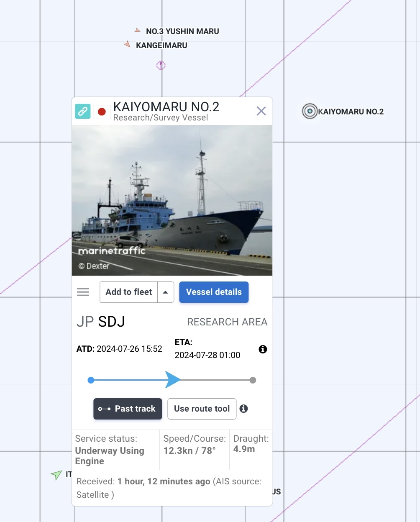Click the purple navigation aid marker on map

coord(161,65)
